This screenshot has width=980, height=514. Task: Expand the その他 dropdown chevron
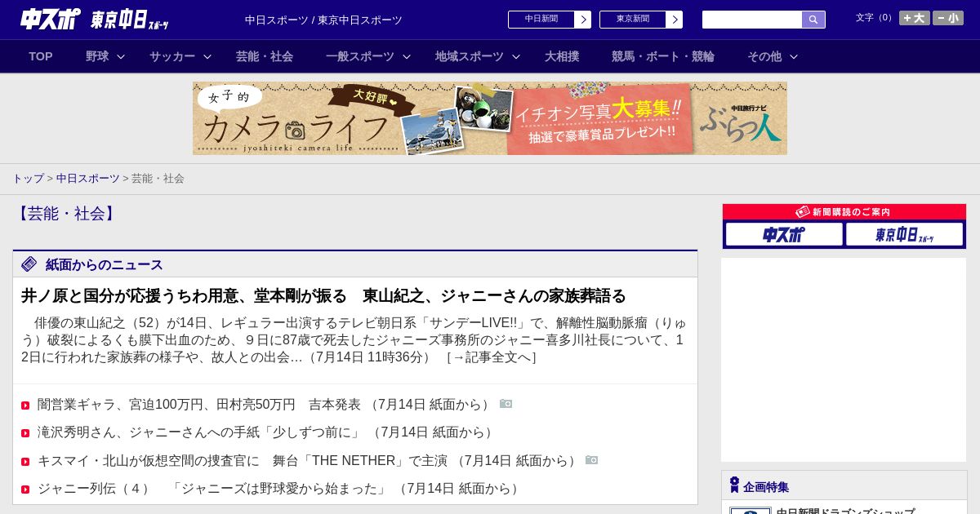[x=794, y=56]
